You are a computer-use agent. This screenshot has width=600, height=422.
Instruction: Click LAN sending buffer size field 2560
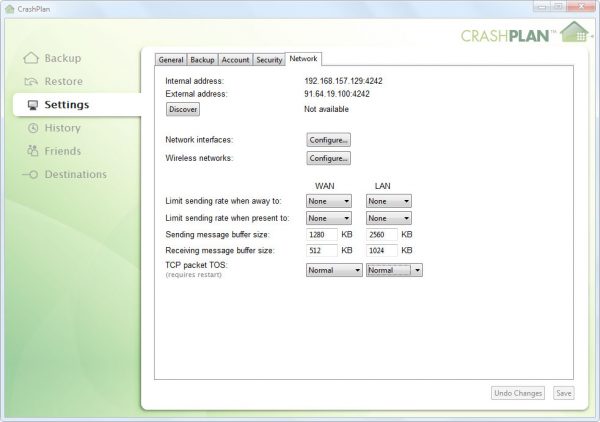(x=382, y=235)
